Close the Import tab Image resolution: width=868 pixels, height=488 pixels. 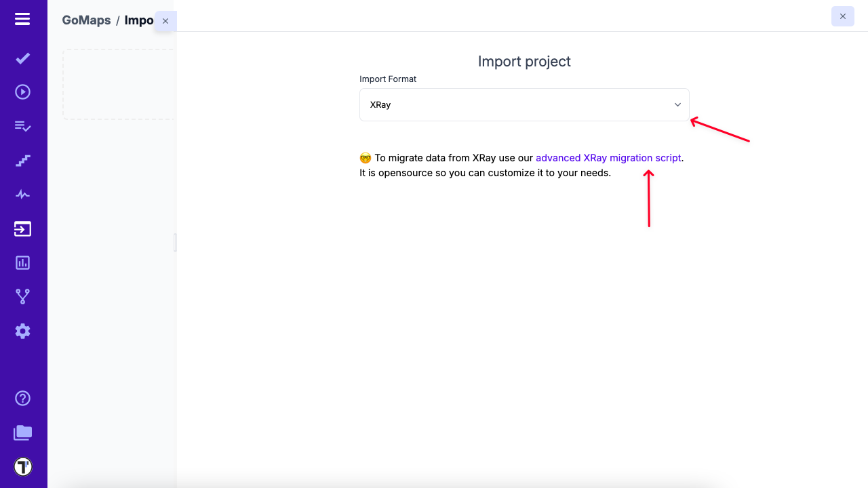(x=165, y=21)
